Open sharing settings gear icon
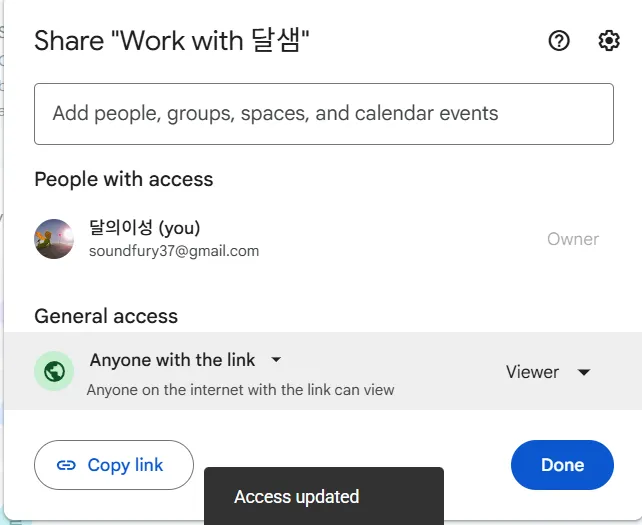642x525 pixels. pos(609,41)
